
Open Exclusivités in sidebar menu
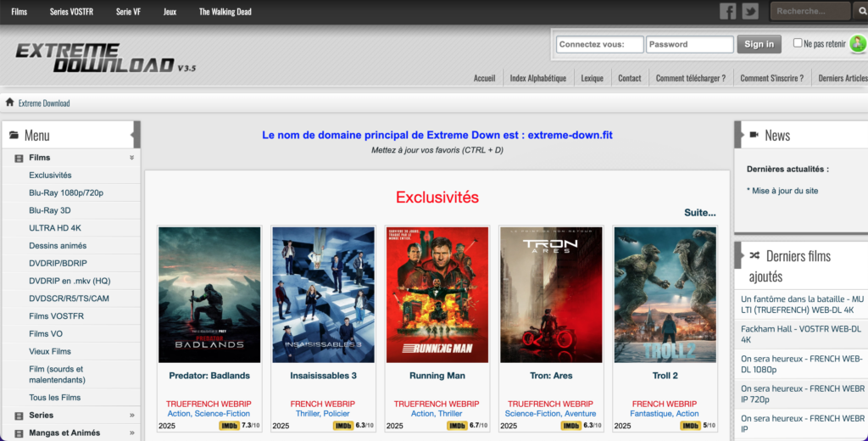[50, 175]
